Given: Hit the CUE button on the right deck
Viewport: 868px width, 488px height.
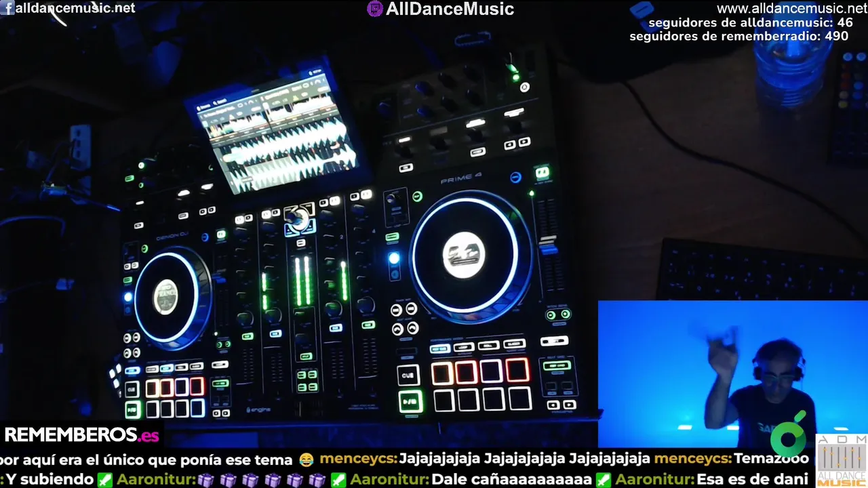Looking at the screenshot, I should coord(408,375).
